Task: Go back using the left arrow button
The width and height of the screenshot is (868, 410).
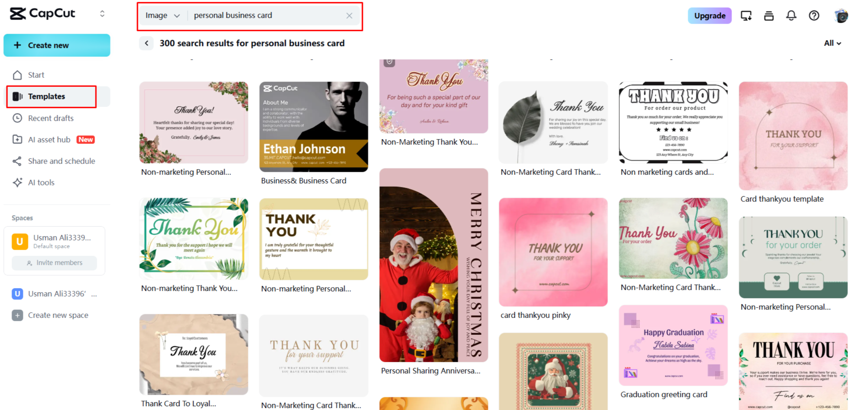Action: [x=147, y=43]
